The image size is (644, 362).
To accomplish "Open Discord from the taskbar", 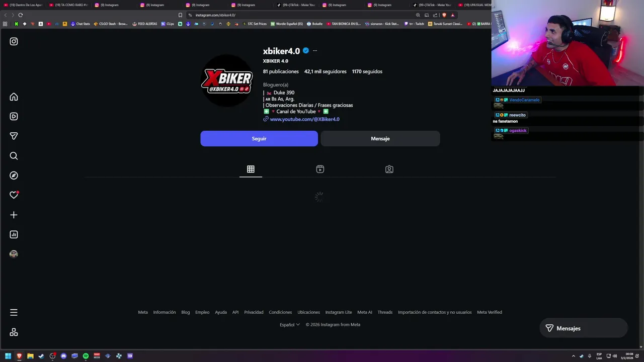I will point(63,356).
